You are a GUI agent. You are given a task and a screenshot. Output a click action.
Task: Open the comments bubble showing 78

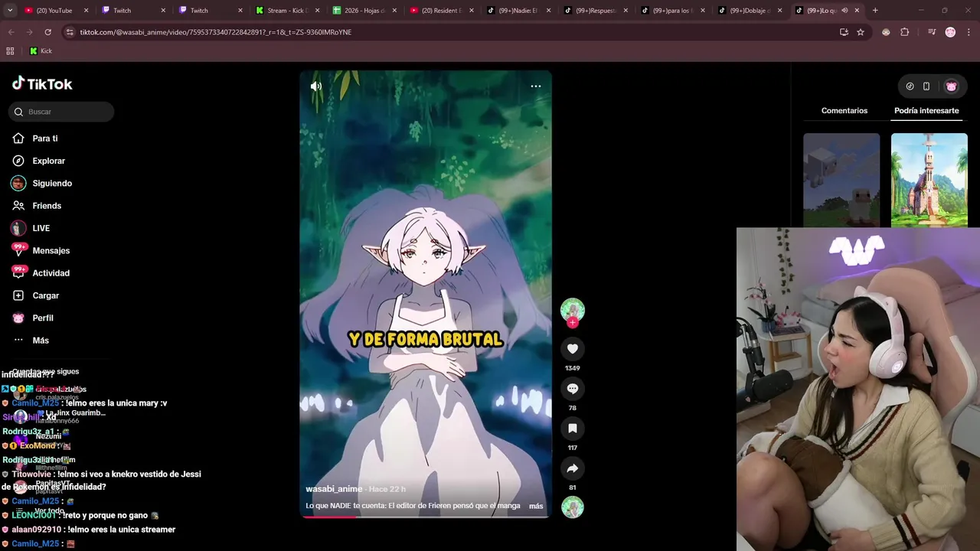point(572,389)
